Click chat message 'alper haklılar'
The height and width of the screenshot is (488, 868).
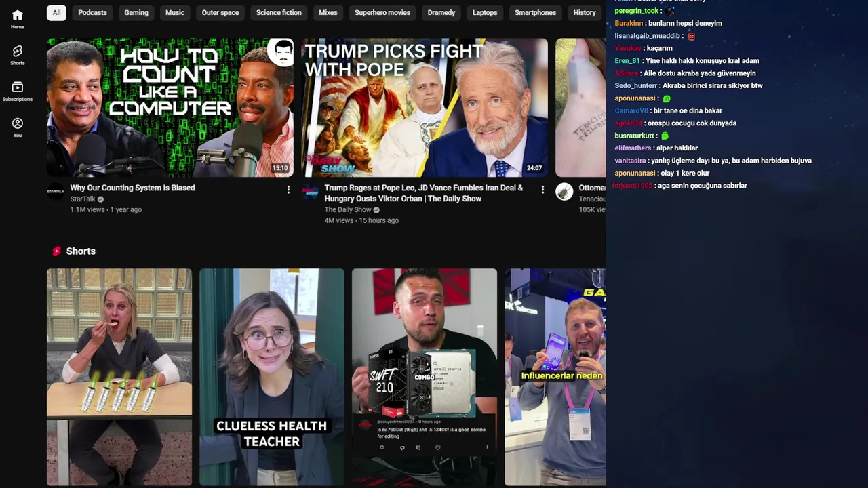[x=677, y=148]
